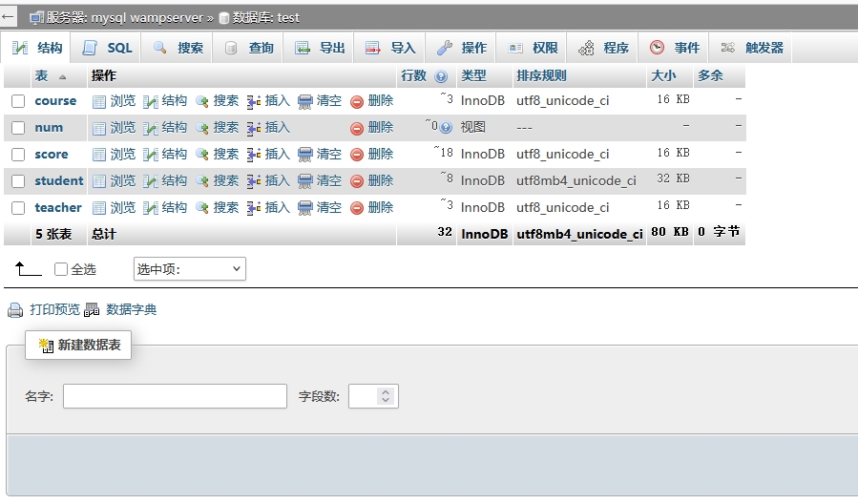
Task: Open the 选中项 dropdown menu
Action: click(x=189, y=270)
